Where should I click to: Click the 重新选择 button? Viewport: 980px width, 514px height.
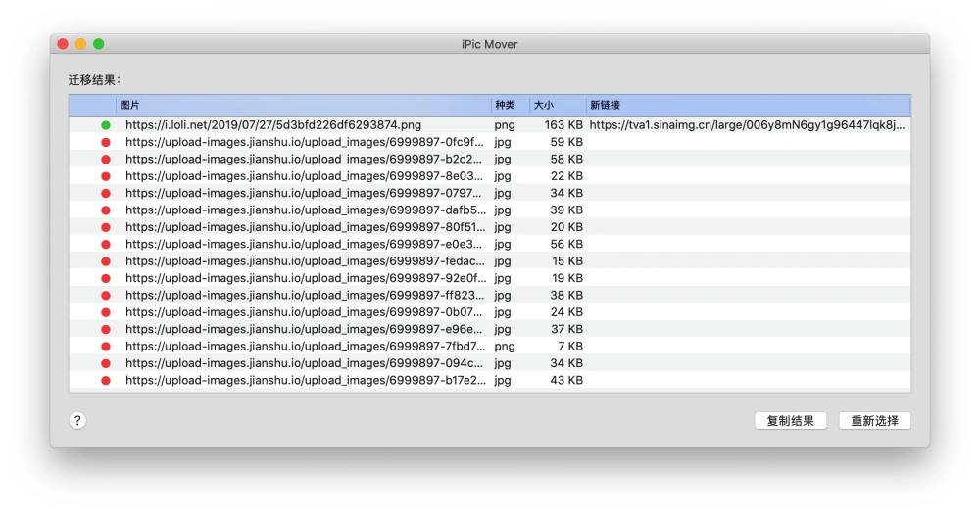tap(874, 421)
